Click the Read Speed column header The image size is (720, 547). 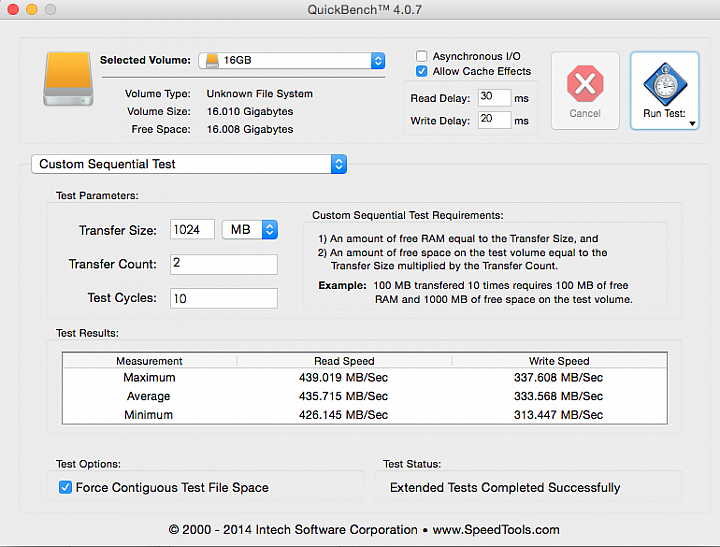click(x=344, y=361)
